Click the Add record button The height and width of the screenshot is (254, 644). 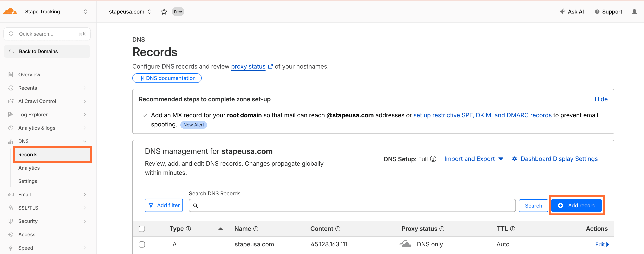tap(576, 205)
